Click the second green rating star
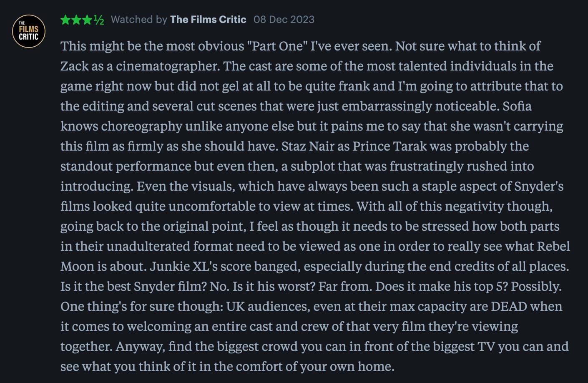Image resolution: width=588 pixels, height=383 pixels. pos(76,20)
